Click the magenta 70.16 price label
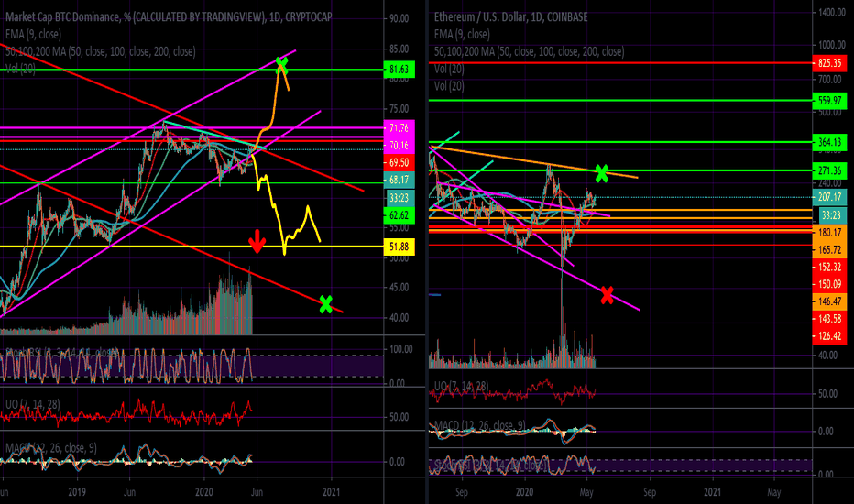This screenshot has width=854, height=504. (x=400, y=145)
